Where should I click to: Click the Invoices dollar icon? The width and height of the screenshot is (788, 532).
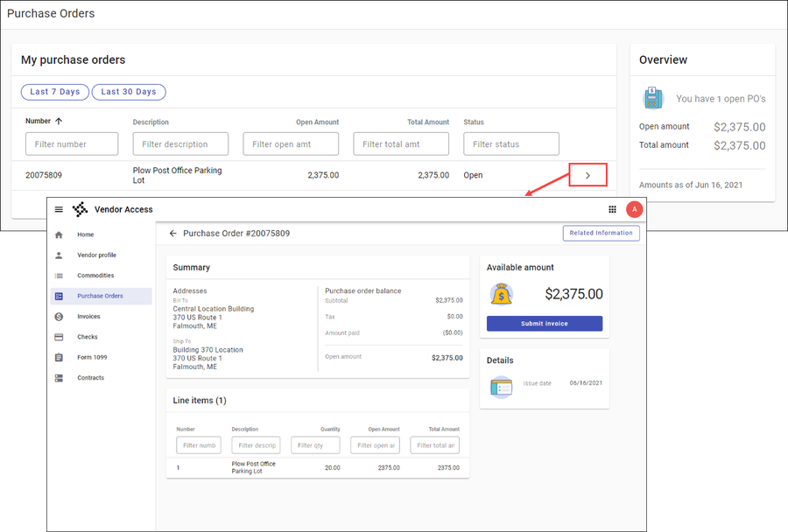(x=59, y=317)
